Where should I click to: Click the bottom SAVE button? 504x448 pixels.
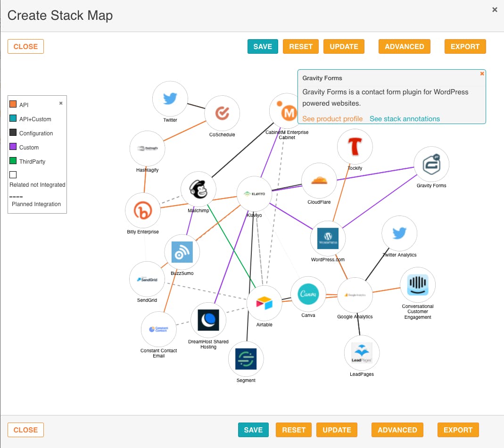(253, 430)
